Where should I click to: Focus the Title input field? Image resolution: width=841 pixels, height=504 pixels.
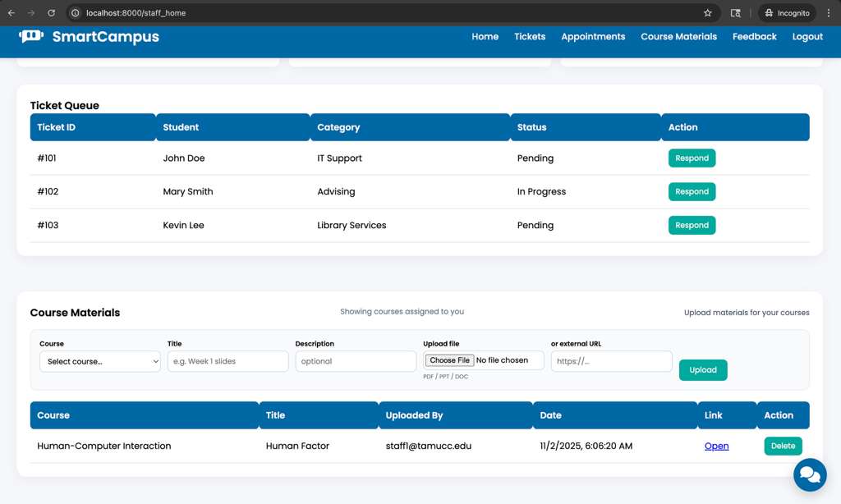(x=228, y=361)
